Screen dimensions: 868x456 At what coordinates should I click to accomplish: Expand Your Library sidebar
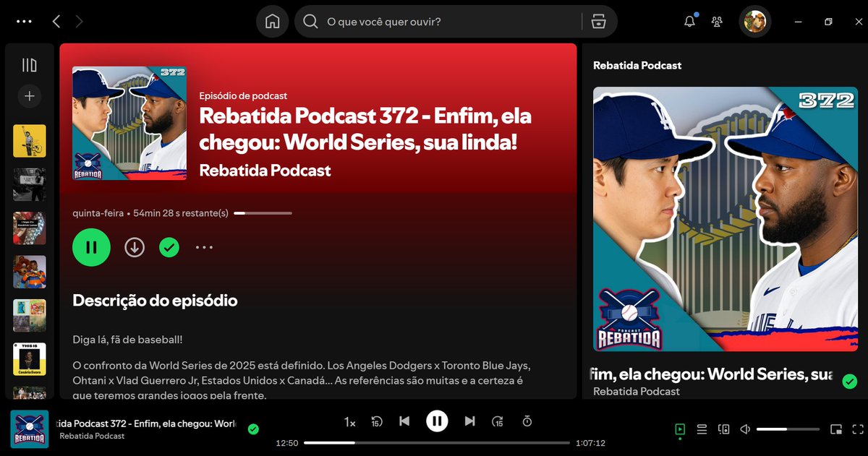[30, 65]
